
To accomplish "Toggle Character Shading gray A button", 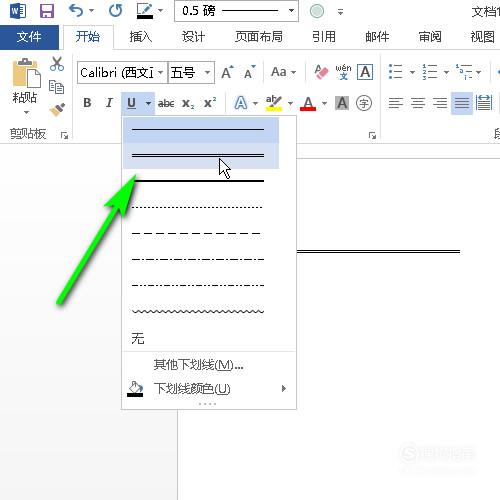I will point(342,103).
